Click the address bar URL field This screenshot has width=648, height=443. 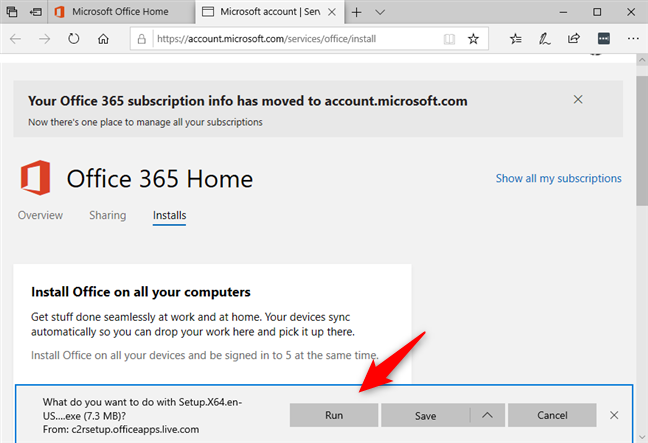(296, 39)
